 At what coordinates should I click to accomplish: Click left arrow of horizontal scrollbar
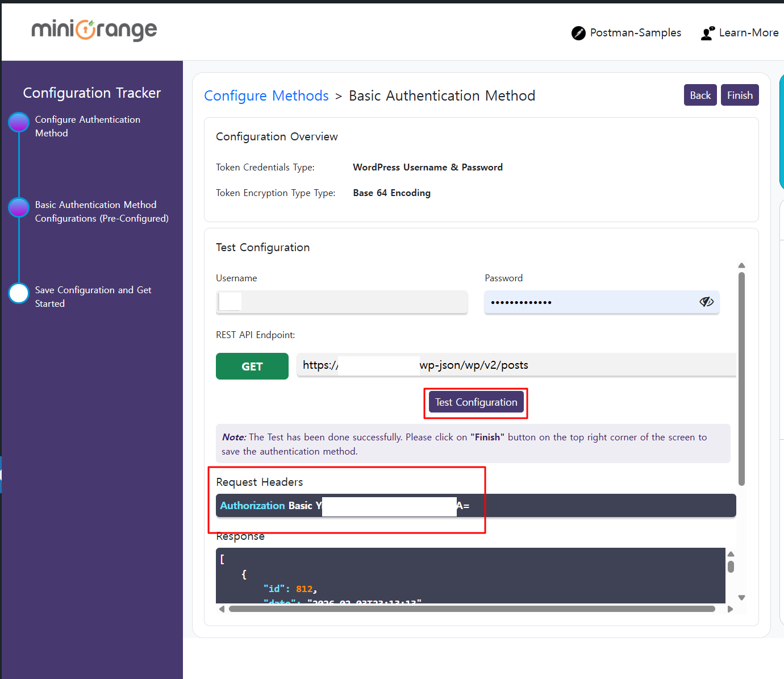pos(222,609)
